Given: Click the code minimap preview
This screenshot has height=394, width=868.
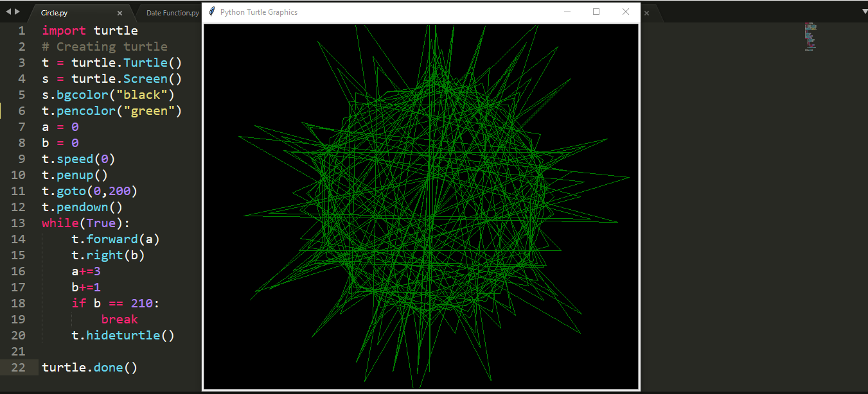Looking at the screenshot, I should tap(810, 37).
